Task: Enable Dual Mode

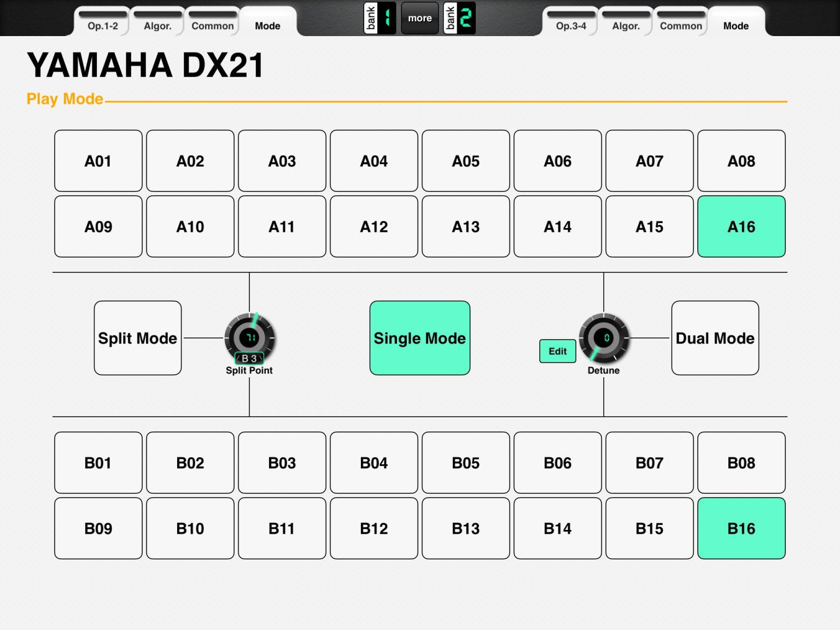Action: click(715, 338)
